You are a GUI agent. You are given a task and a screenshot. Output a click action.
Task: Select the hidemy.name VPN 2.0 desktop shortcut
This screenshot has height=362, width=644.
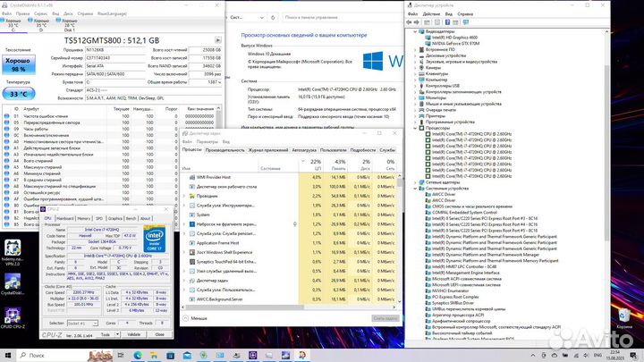click(13, 252)
